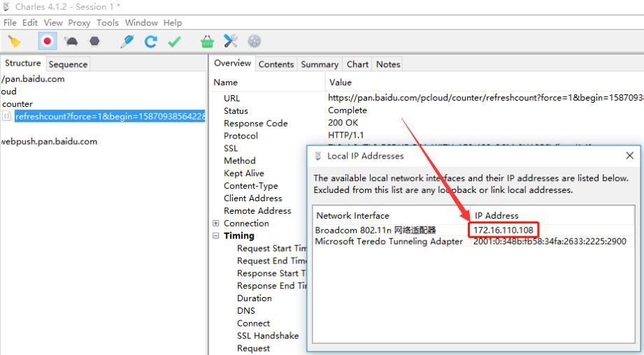The image size is (644, 355).
Task: Click the refreshcount request file icon
Action: point(6,116)
